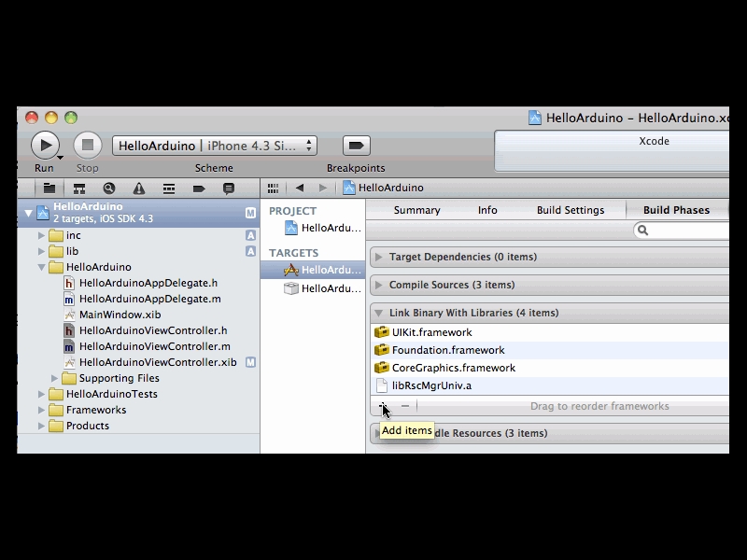Image resolution: width=747 pixels, height=560 pixels.
Task: Toggle the Breakpoints button
Action: (x=357, y=146)
